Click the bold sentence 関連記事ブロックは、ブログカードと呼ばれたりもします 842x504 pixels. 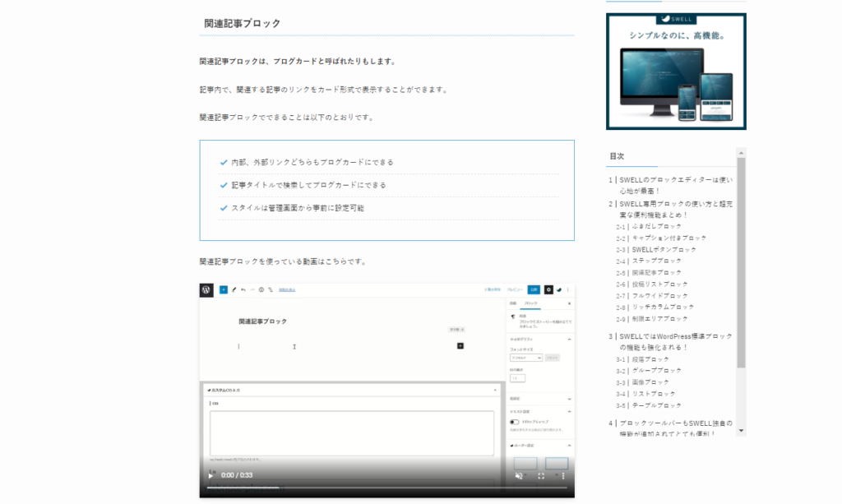click(298, 61)
